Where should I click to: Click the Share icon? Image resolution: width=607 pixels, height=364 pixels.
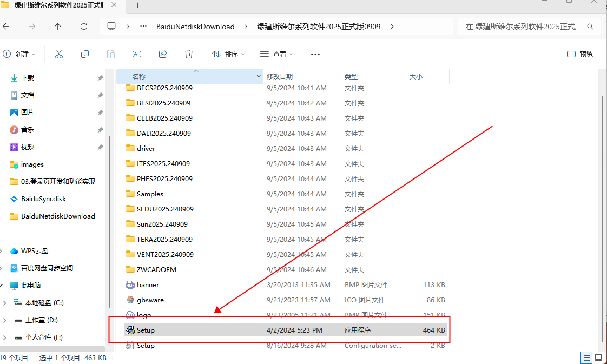(163, 54)
